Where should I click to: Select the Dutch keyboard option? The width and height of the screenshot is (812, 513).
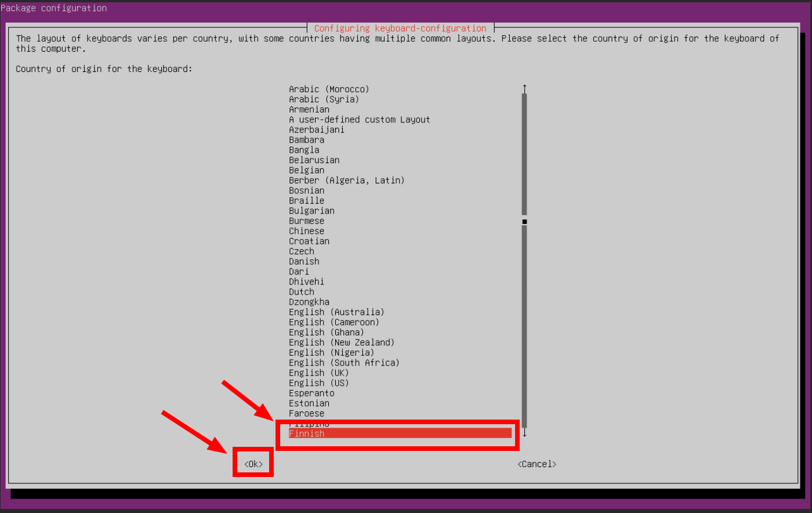click(302, 292)
